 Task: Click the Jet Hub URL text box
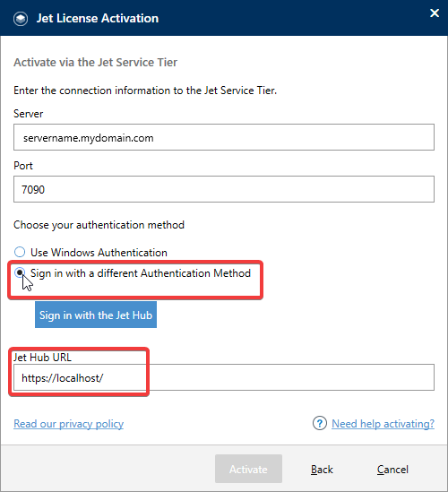pos(224,377)
